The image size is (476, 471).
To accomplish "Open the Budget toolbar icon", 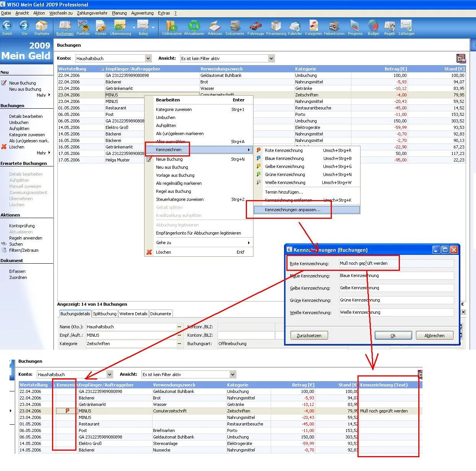I will (373, 27).
